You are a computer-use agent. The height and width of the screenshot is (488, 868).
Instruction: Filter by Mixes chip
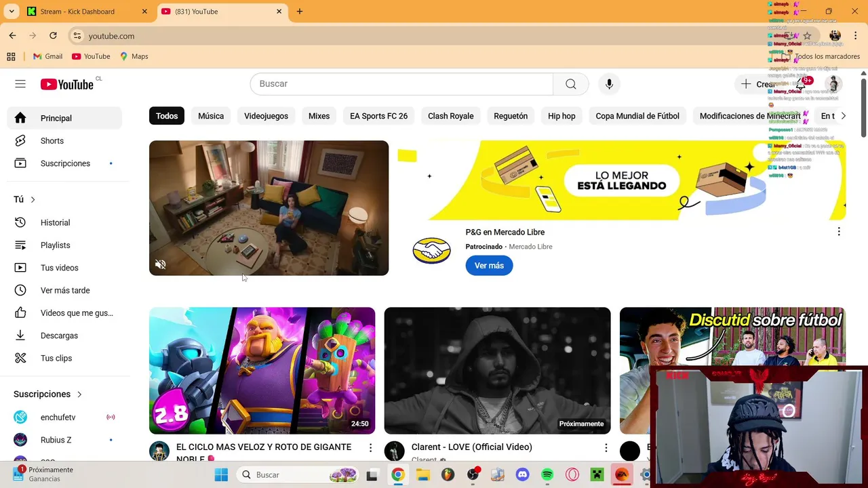[x=319, y=116]
